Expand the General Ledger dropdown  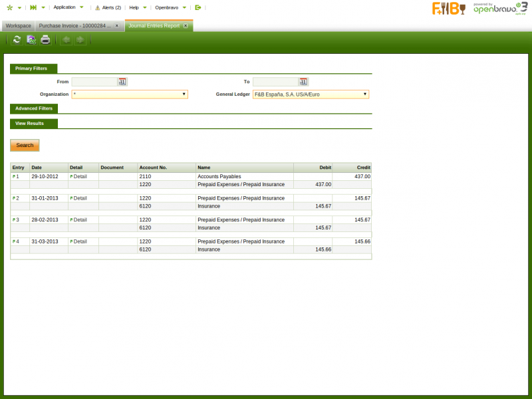point(364,94)
